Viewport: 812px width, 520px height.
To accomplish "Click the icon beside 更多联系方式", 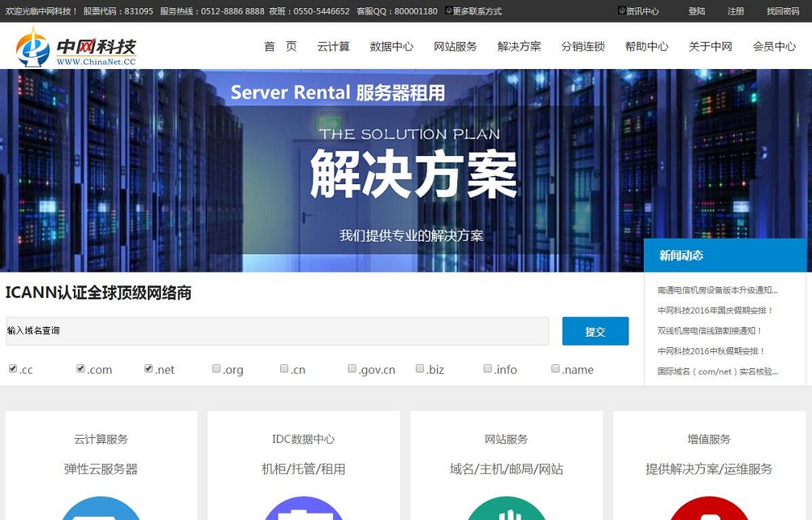I will (448, 11).
